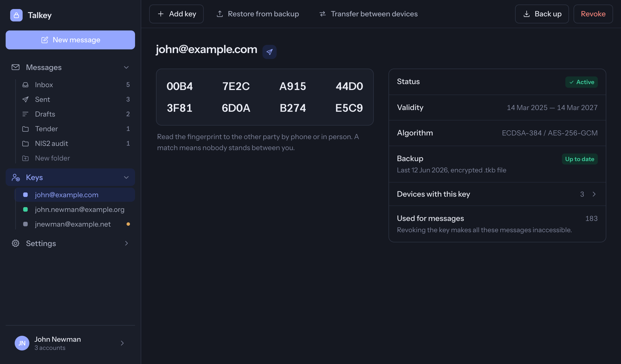Select the green john.newman@example.org key swatch
Viewport: 621px width, 364px height.
[x=25, y=209]
